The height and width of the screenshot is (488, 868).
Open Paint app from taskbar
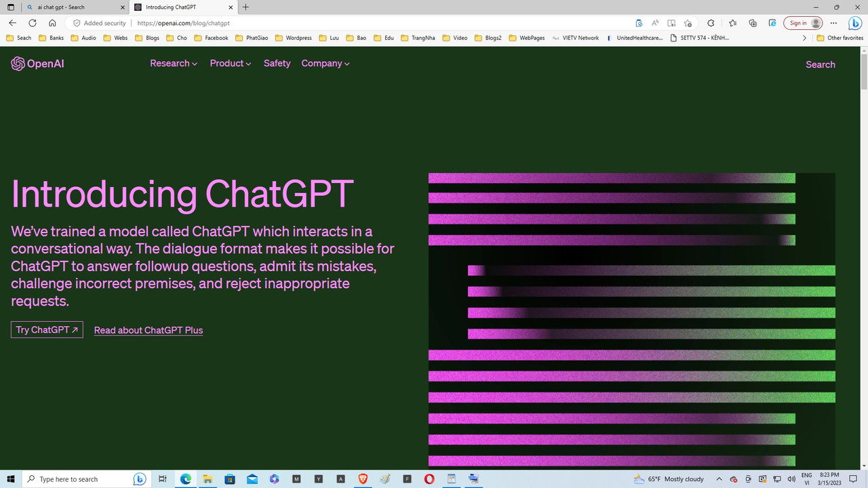385,479
